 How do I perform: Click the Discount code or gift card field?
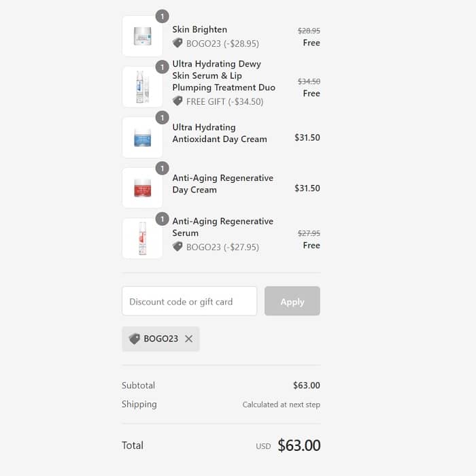tap(189, 301)
